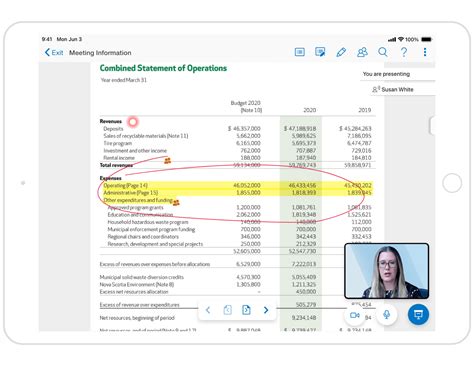Go to previous page with left arrow
This screenshot has width=474, height=366.
point(208,310)
